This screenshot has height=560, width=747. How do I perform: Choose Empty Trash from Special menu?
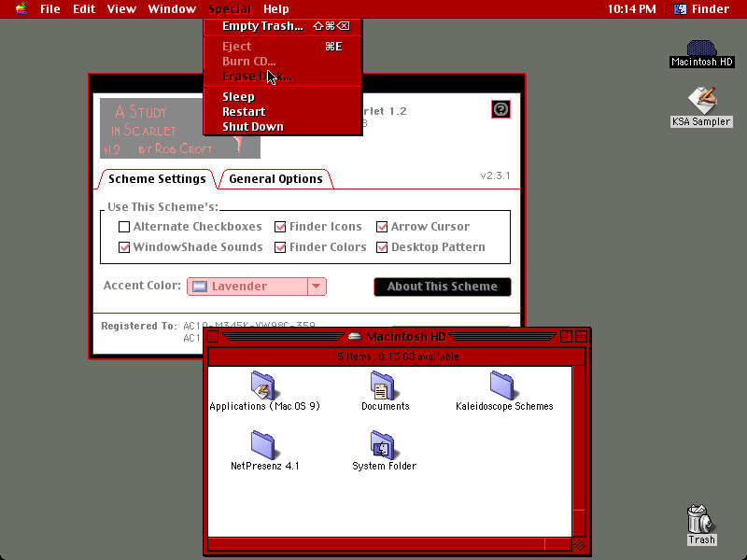(x=283, y=26)
